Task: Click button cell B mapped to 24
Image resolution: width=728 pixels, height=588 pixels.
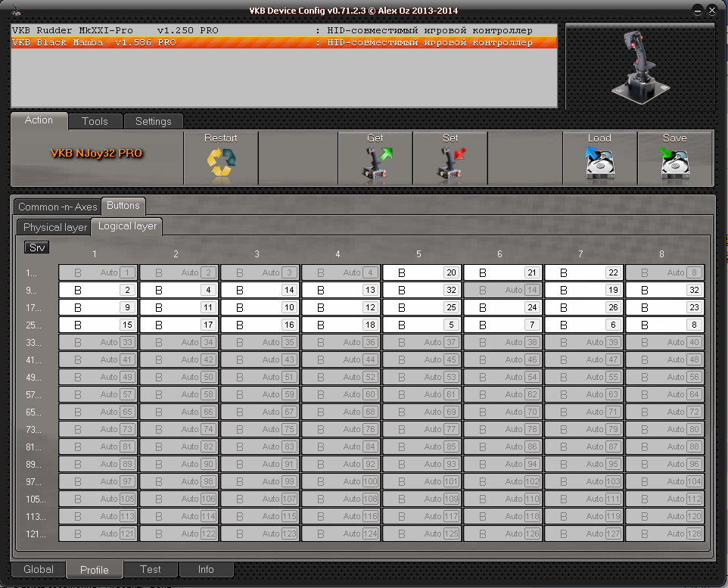Action: (502, 307)
